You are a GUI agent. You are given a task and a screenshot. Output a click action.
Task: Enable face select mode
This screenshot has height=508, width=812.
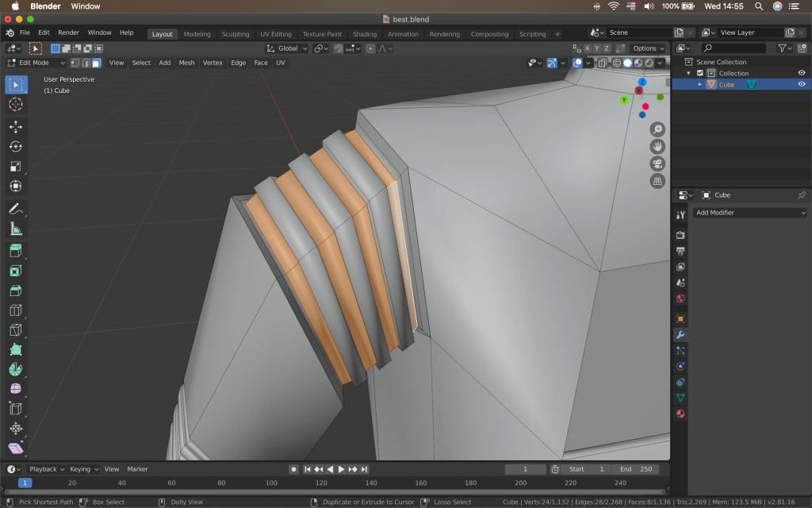[96, 63]
